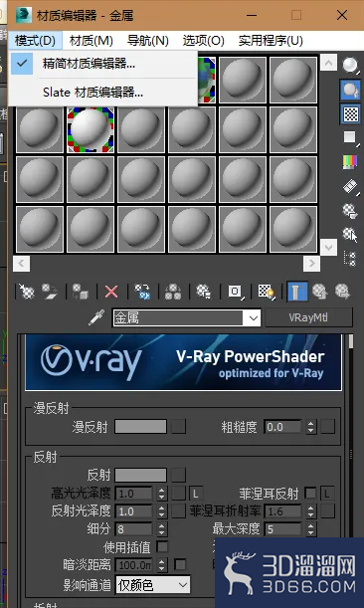Click the Select by Material icon
This screenshot has width=364, height=608.
[350, 235]
